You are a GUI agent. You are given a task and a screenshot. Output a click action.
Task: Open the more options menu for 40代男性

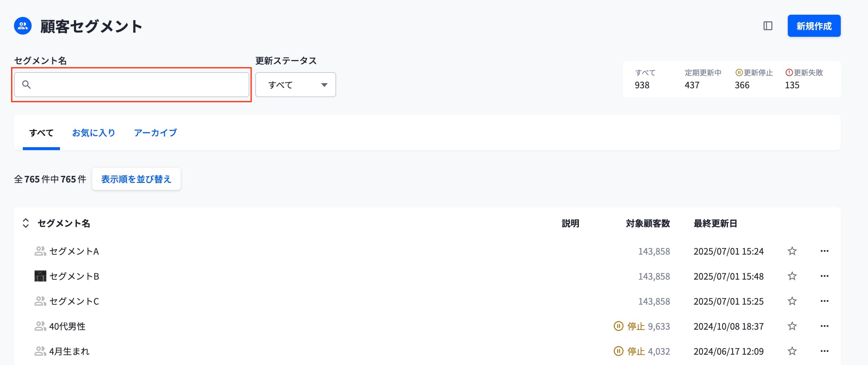(x=824, y=326)
